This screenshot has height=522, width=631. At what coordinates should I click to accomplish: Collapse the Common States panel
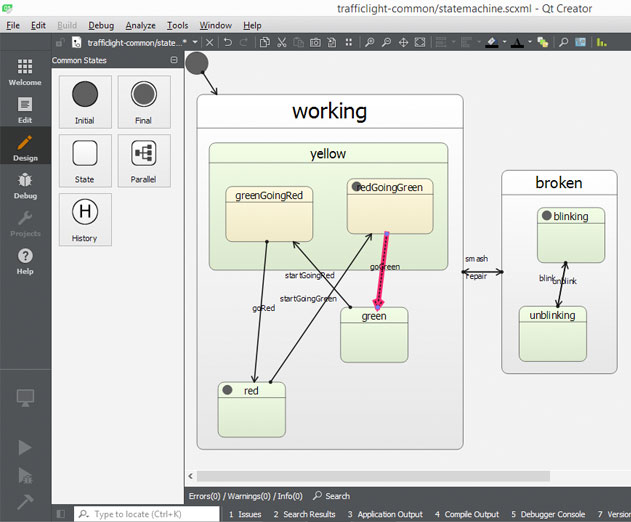[x=174, y=60]
